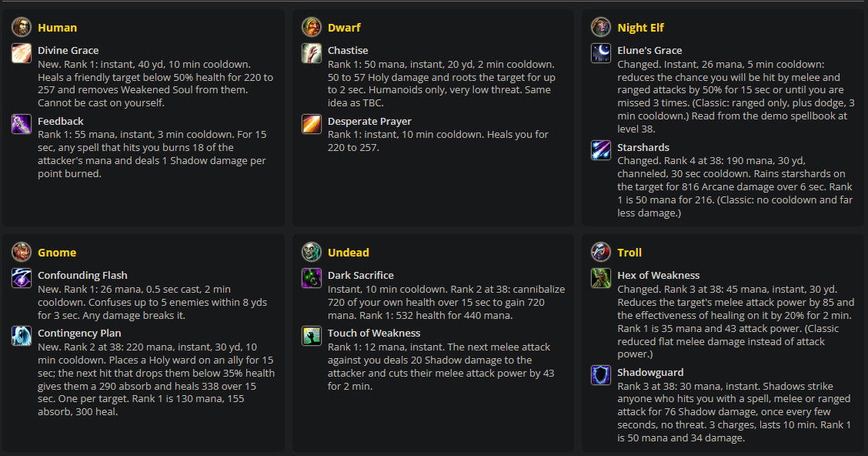
Task: Select the Hex of Weakness spell icon
Action: click(x=601, y=278)
